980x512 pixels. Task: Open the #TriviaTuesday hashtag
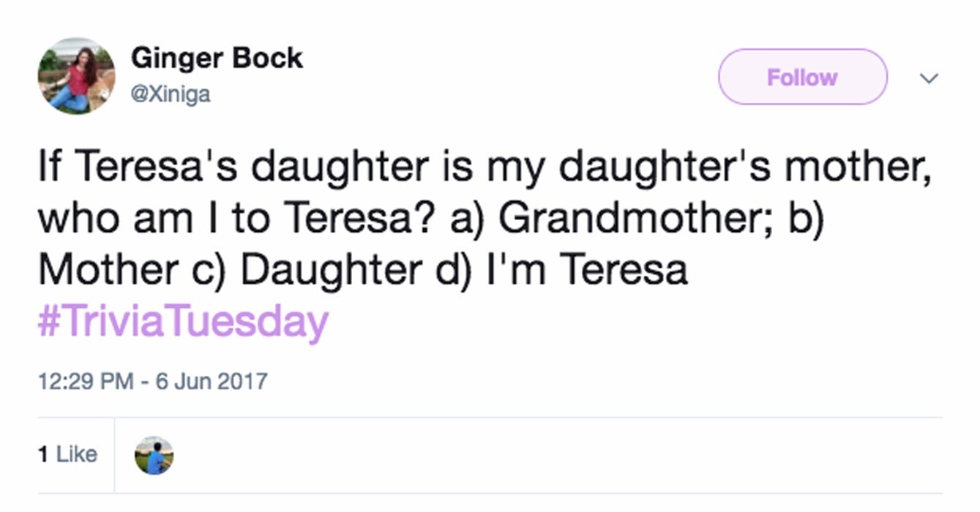[183, 322]
